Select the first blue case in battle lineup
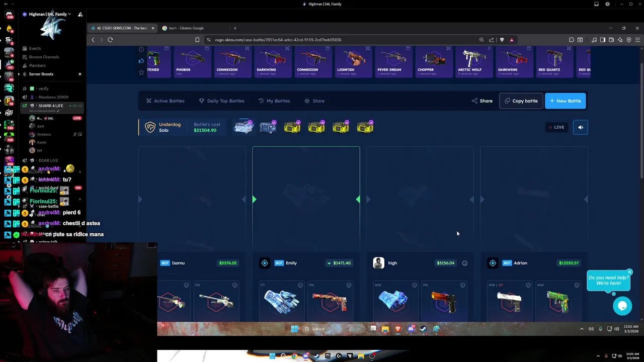644x362 pixels. point(244,127)
